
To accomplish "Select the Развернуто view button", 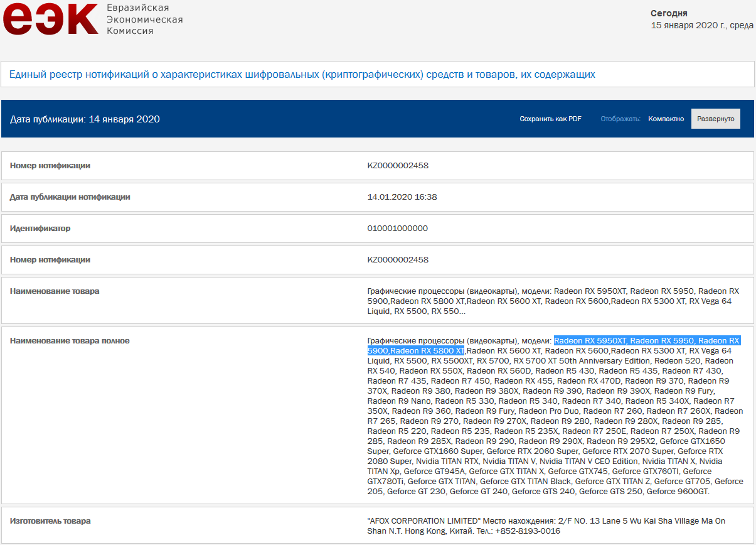I will pyautogui.click(x=716, y=119).
